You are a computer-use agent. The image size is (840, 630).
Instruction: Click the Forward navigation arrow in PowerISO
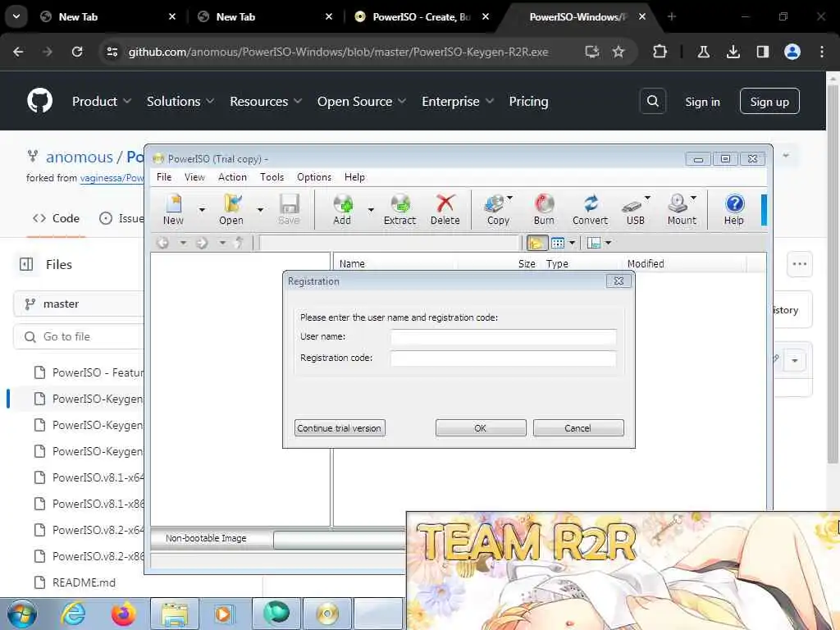click(x=202, y=243)
